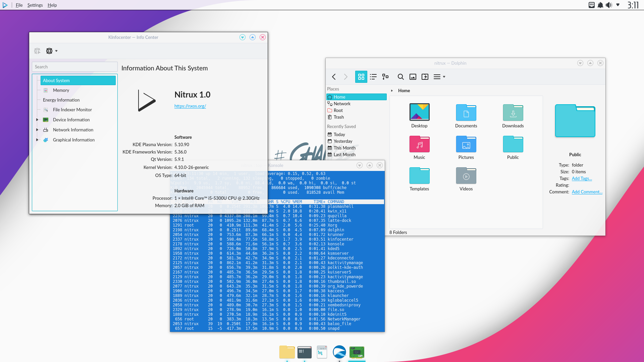Toggle Dolphin image preview button

[x=413, y=77]
